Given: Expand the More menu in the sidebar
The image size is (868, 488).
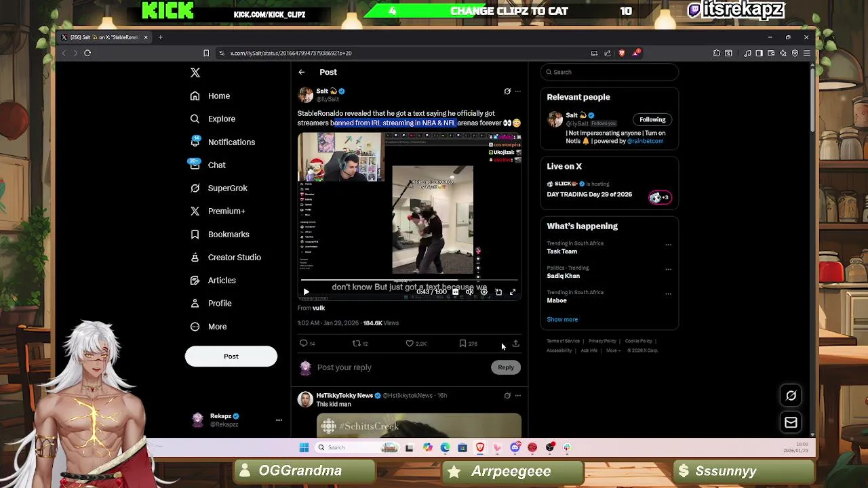Looking at the screenshot, I should tap(208, 327).
